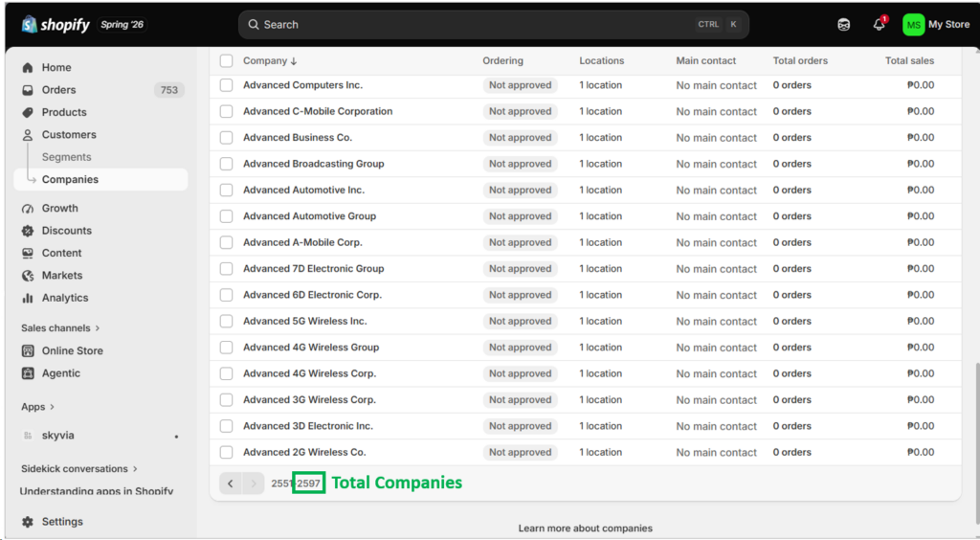Click Not approved badge for Advanced Computers Inc.
This screenshot has height=540, width=980.
[520, 85]
